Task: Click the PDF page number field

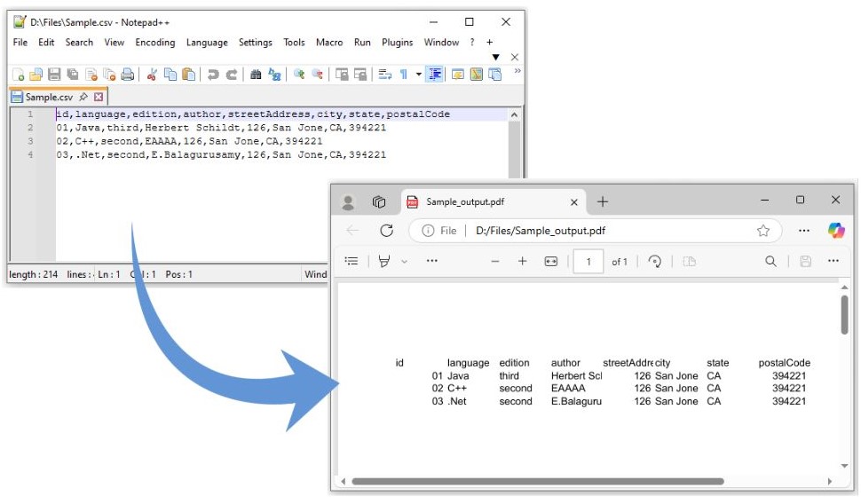Action: [588, 261]
